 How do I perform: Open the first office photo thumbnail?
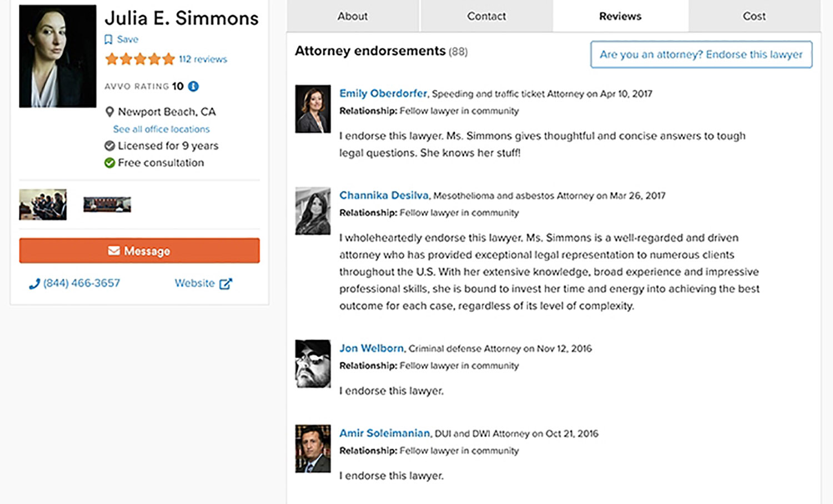43,204
